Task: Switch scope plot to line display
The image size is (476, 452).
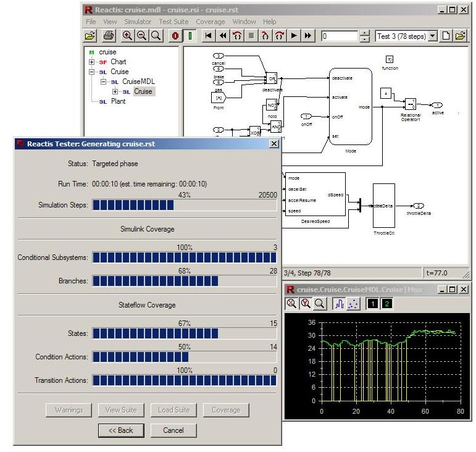Action: (x=339, y=304)
